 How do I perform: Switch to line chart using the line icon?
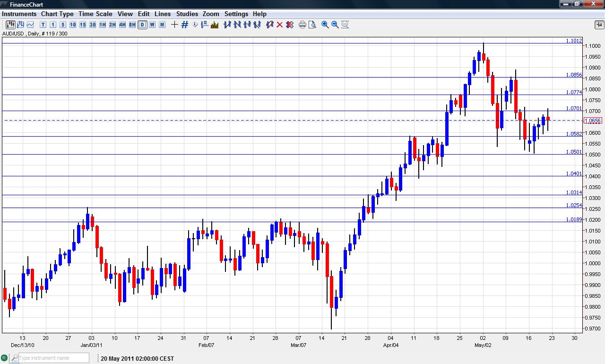[x=30, y=24]
